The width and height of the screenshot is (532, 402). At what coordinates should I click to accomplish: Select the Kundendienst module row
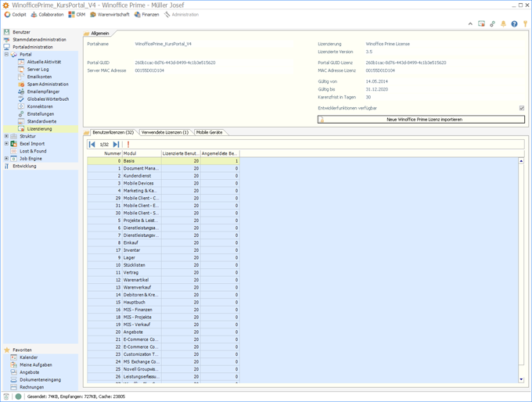164,176
